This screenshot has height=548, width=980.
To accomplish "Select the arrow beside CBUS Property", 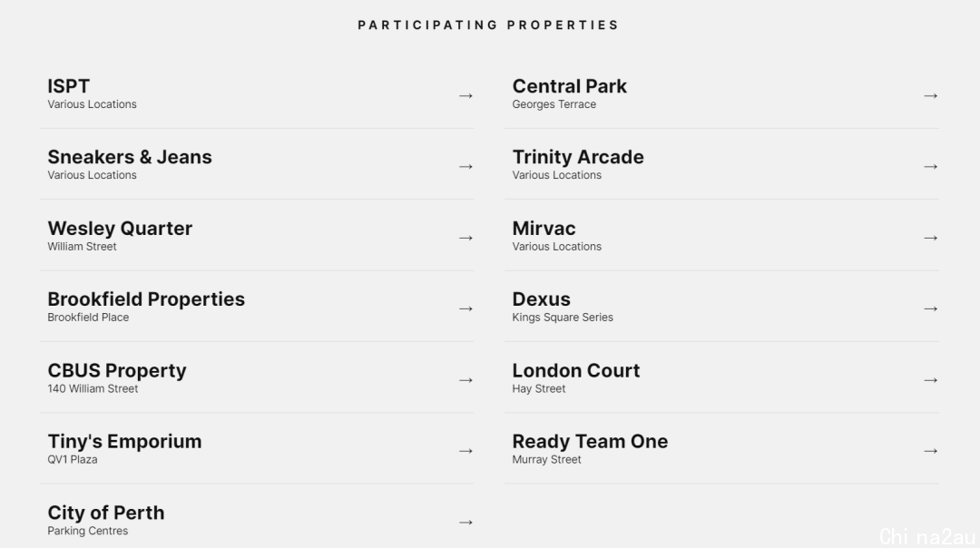I will coord(465,380).
